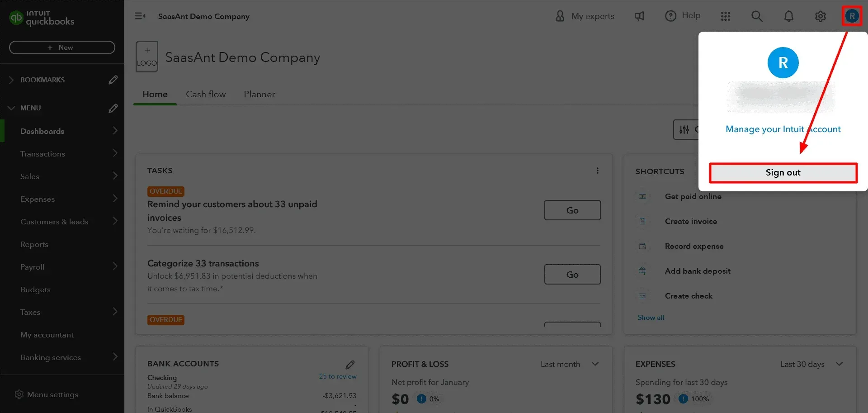Expand Taxes submenu chevron
The width and height of the screenshot is (868, 413).
coord(115,312)
